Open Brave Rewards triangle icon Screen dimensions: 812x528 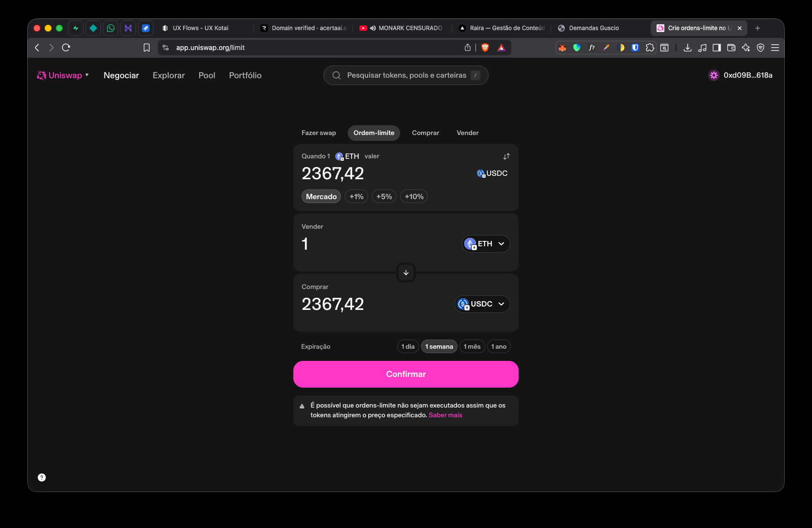(502, 48)
